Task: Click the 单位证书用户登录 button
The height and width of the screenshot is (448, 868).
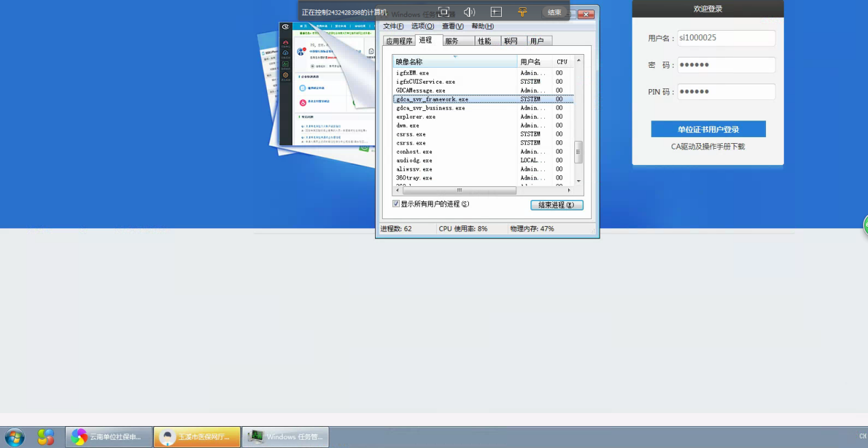Action: coord(708,129)
